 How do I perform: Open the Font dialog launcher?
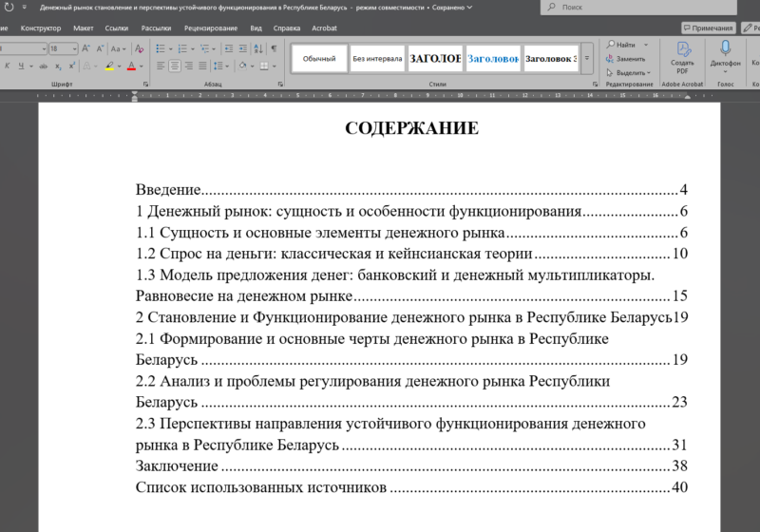pyautogui.click(x=145, y=85)
